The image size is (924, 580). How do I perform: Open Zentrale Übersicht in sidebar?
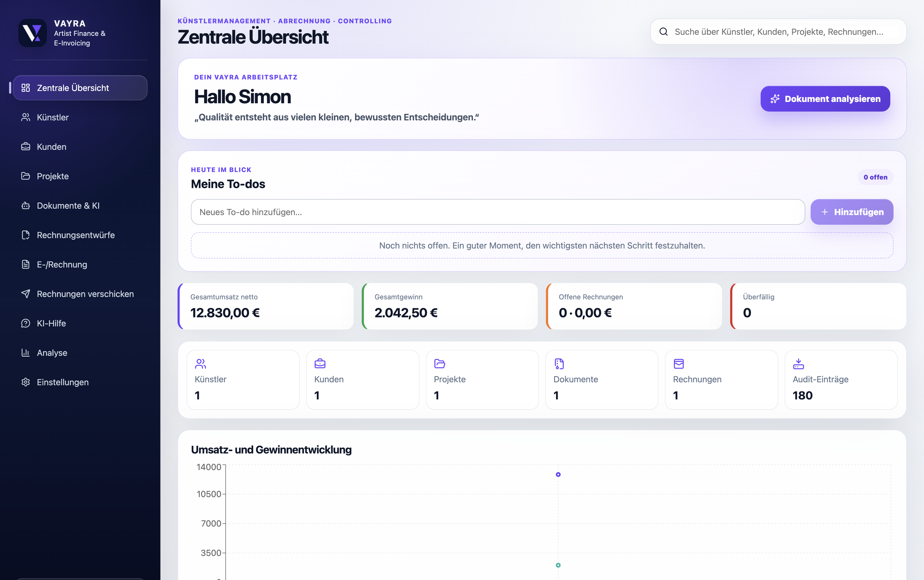pos(80,88)
